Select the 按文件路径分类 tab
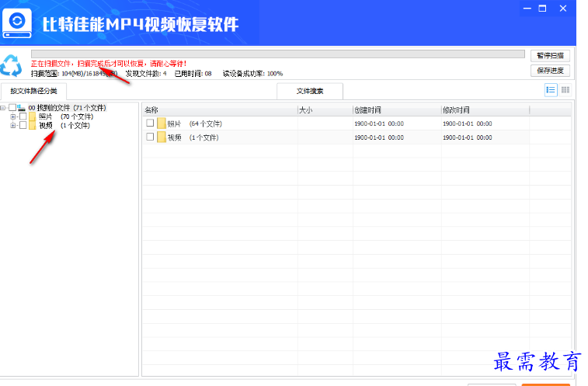 click(x=33, y=91)
